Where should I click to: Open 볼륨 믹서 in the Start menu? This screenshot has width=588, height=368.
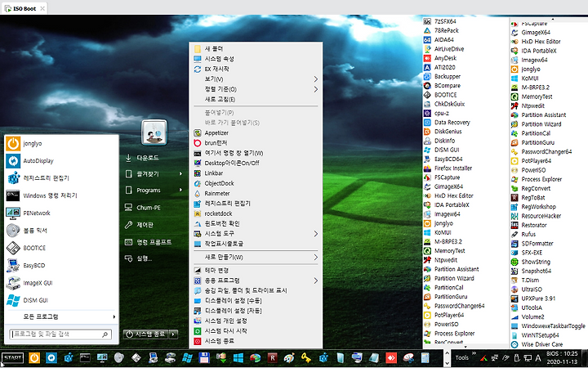pyautogui.click(x=61, y=230)
